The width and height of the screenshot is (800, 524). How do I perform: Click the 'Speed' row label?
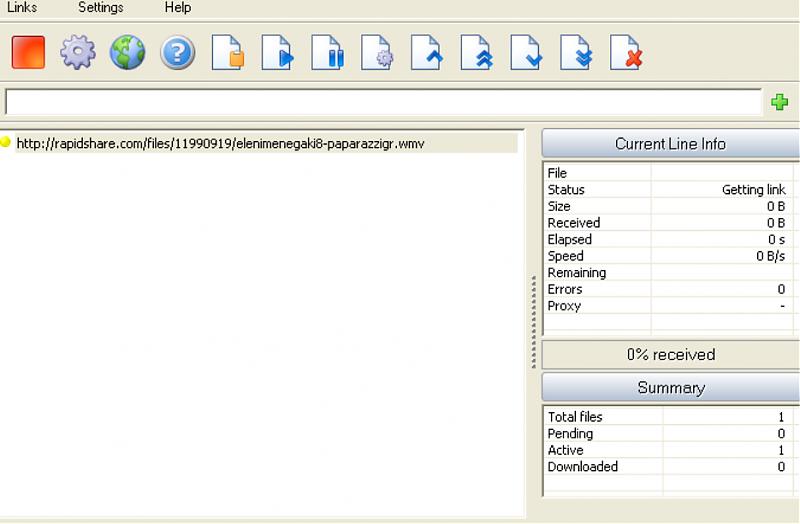(565, 256)
